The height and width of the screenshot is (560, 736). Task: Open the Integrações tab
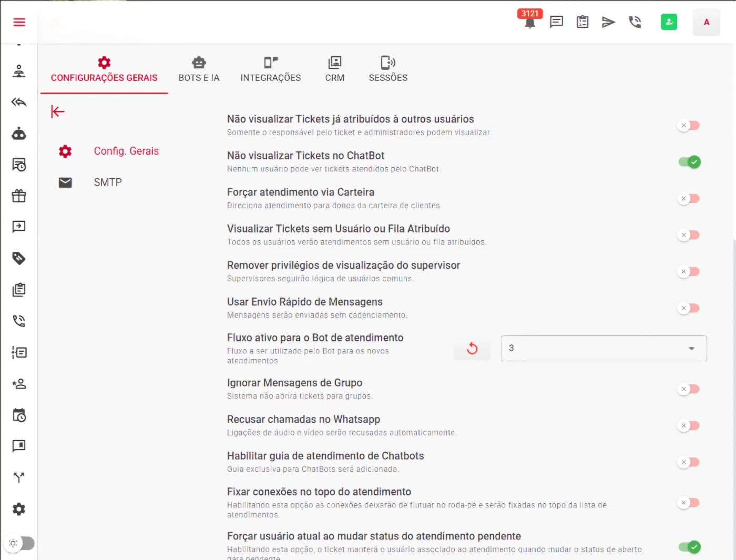pos(271,69)
